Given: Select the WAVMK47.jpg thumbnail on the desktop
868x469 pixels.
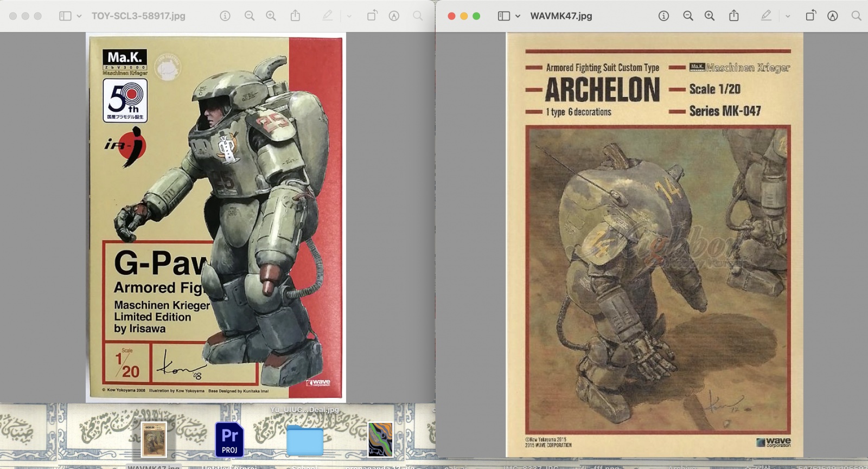Looking at the screenshot, I should point(154,440).
